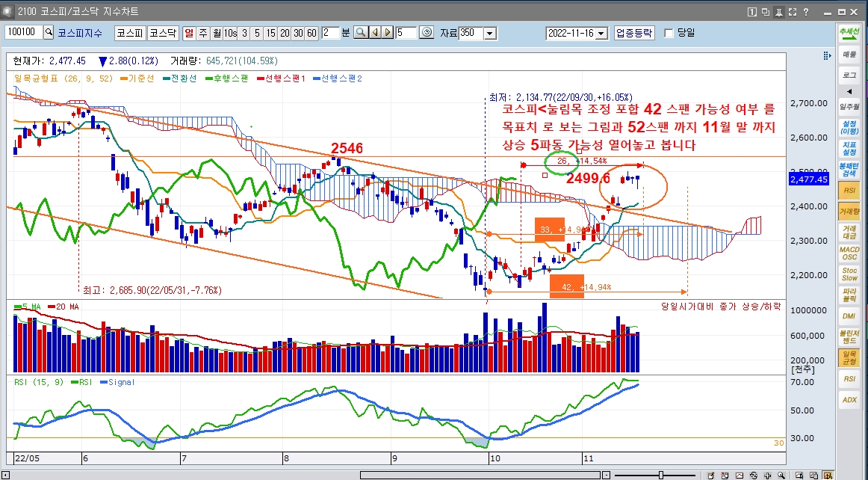Click the minus button left of zoom slider
The image size is (868, 480).
606,475
